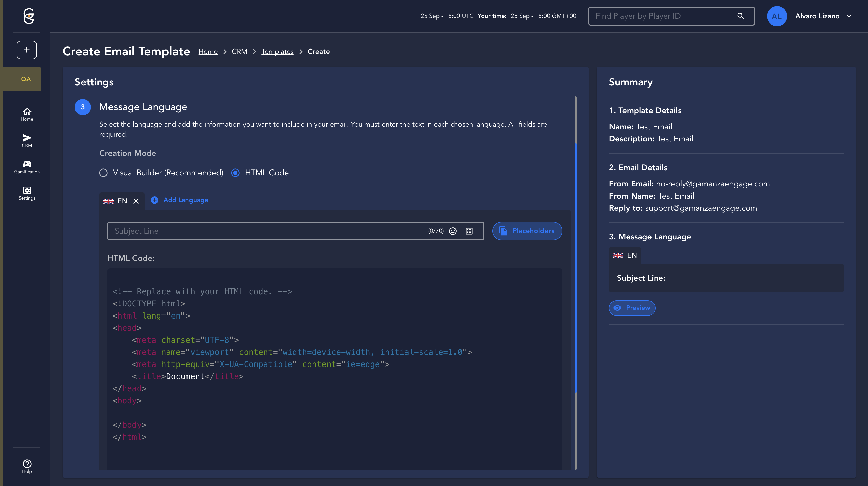Click the Preview button in Summary
The width and height of the screenshot is (868, 486).
click(632, 308)
